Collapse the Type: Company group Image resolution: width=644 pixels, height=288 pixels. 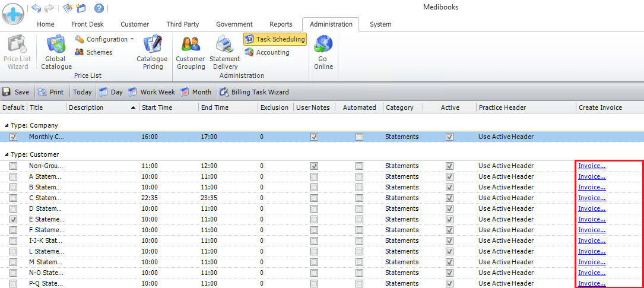pyautogui.click(x=7, y=126)
